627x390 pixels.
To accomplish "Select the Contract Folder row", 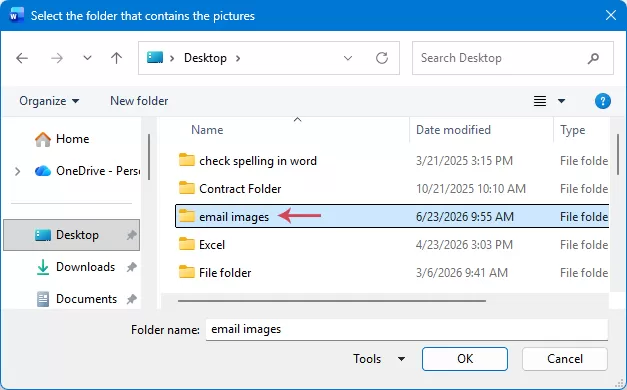I will click(392, 189).
